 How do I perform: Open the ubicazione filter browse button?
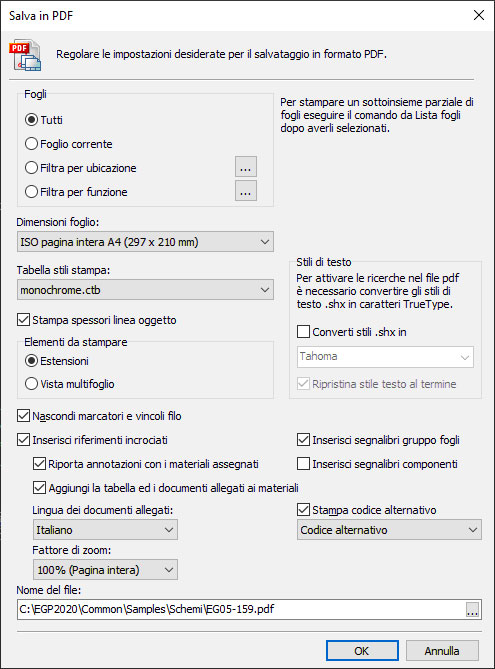(246, 167)
